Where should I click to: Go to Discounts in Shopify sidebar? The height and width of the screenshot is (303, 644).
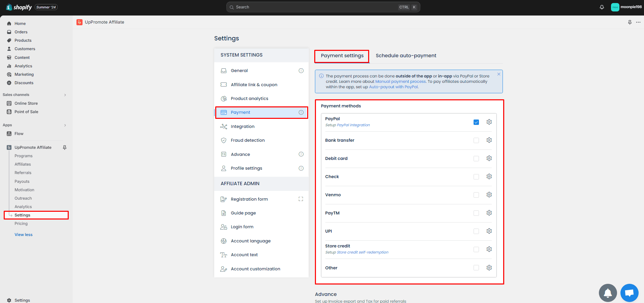point(24,83)
